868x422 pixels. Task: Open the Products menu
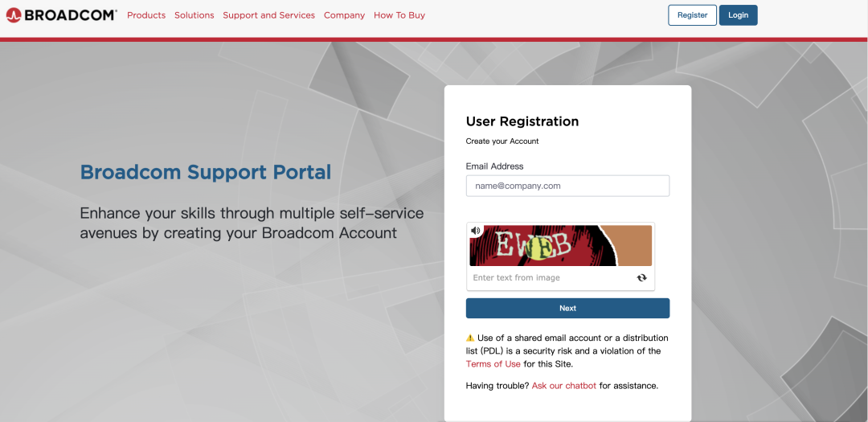click(x=146, y=15)
